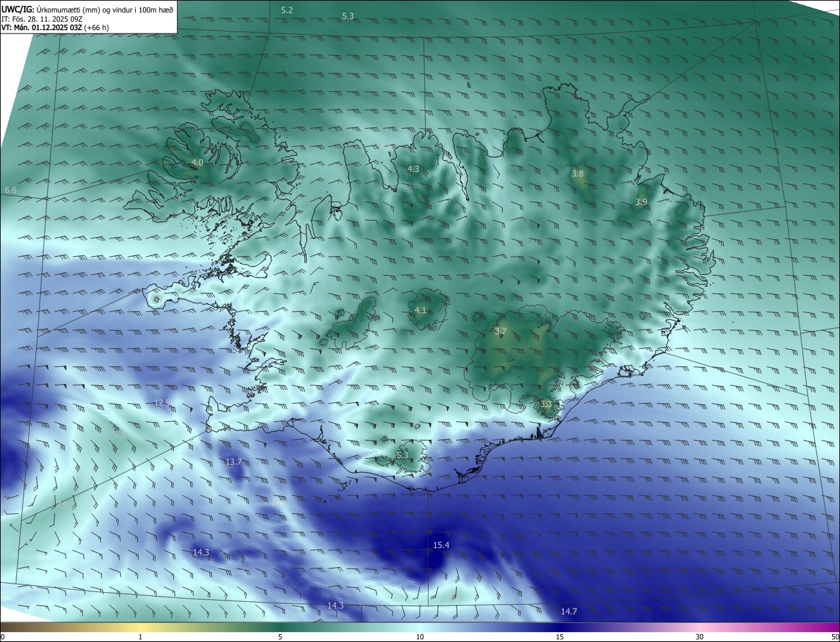Click the 1 tick on the color scale
840x642 pixels.
click(140, 637)
